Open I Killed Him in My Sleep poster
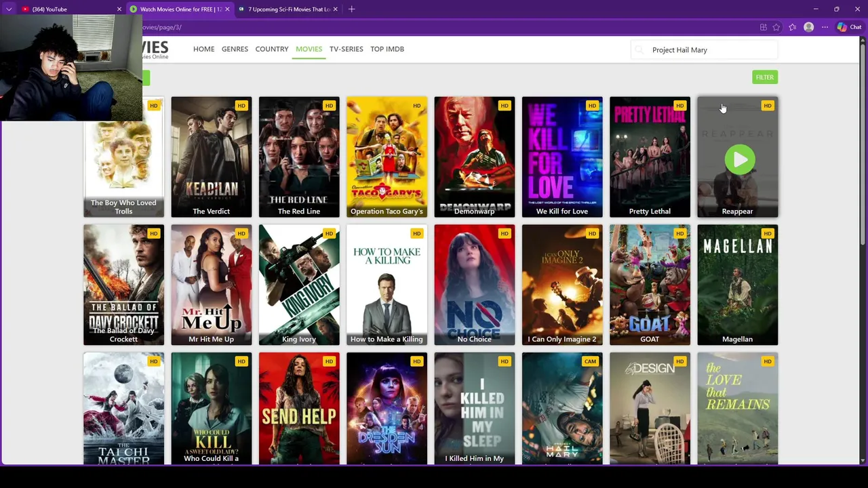This screenshot has height=488, width=868. click(475, 408)
